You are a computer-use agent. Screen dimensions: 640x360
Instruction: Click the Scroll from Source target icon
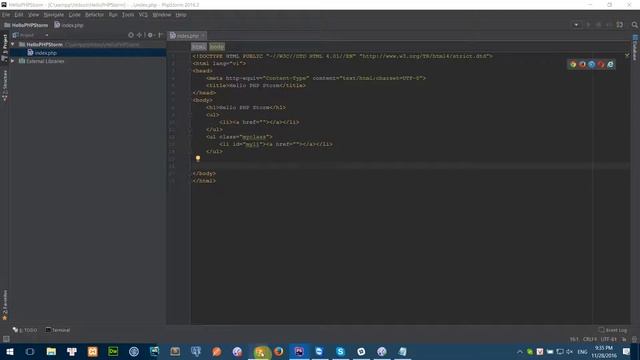(x=131, y=35)
